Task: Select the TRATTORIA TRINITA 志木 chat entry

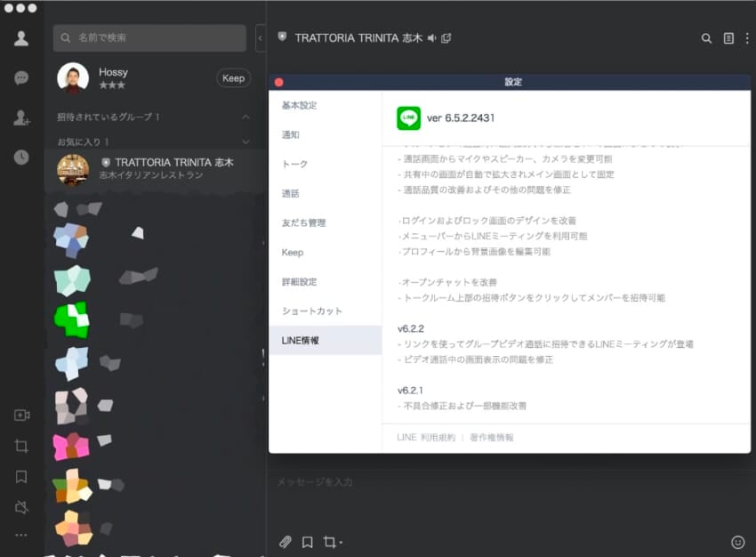Action: click(156, 168)
